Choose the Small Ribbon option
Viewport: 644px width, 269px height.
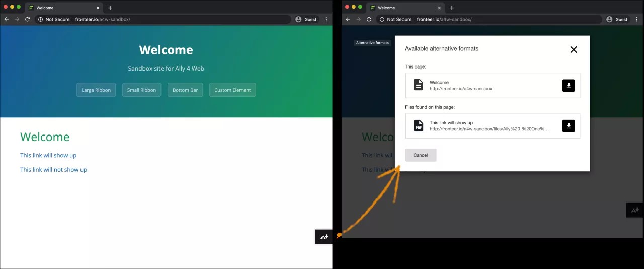[141, 90]
